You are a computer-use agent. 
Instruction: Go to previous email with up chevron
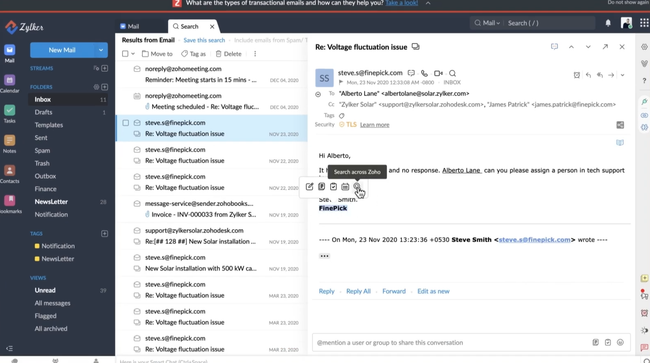tap(571, 47)
